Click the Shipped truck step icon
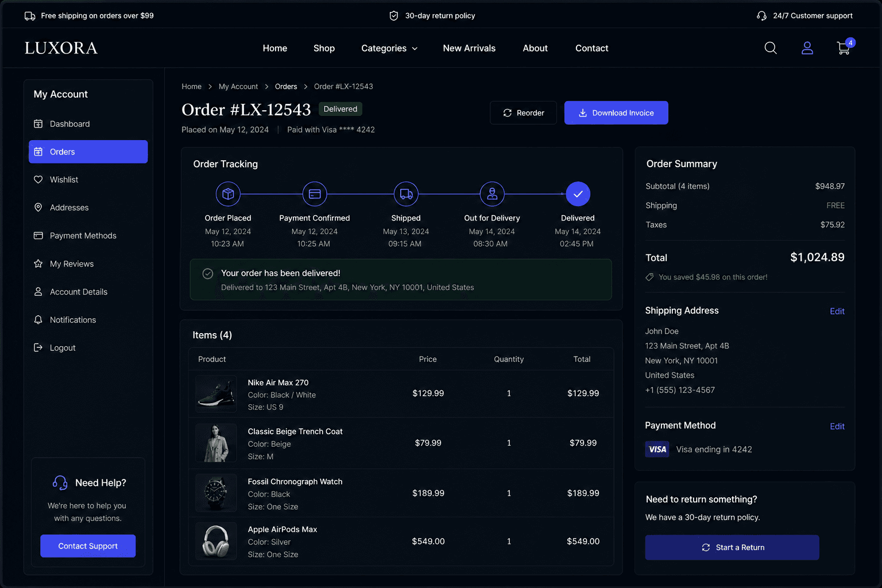The width and height of the screenshot is (882, 588). click(406, 194)
